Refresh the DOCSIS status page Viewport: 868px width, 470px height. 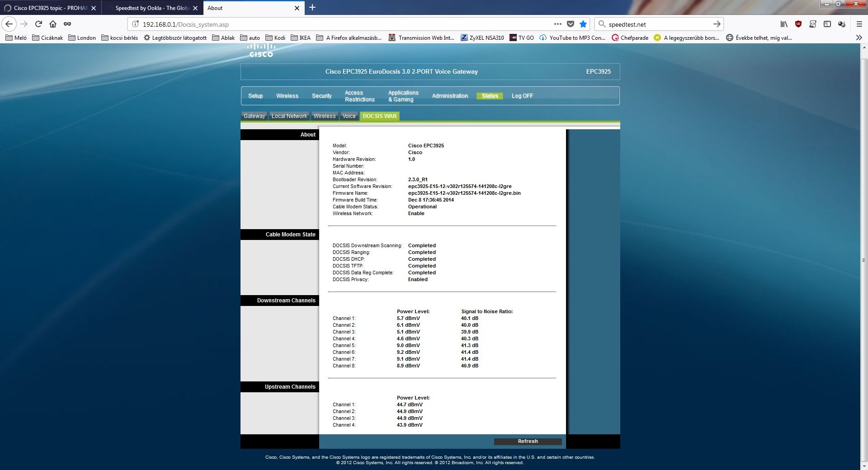[528, 442]
